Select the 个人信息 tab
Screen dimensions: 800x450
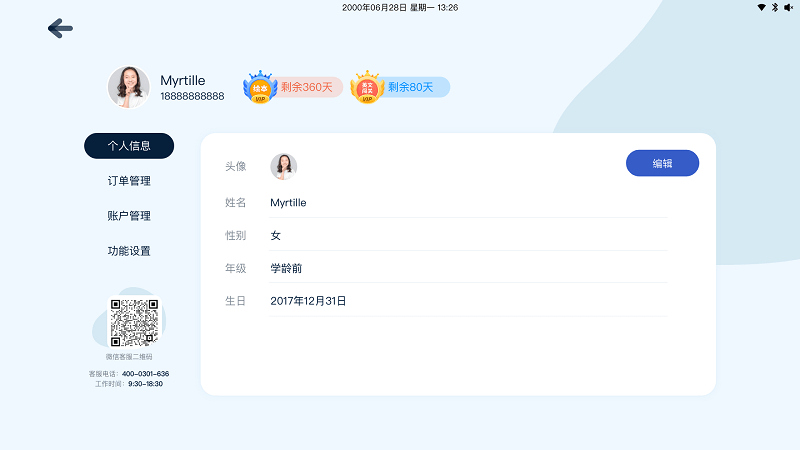129,146
